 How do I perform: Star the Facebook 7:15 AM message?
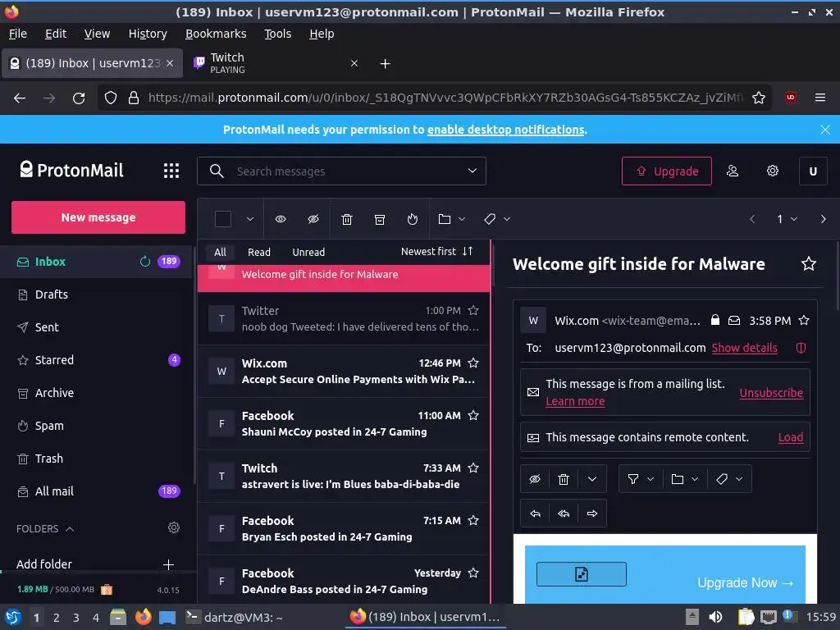(x=473, y=520)
